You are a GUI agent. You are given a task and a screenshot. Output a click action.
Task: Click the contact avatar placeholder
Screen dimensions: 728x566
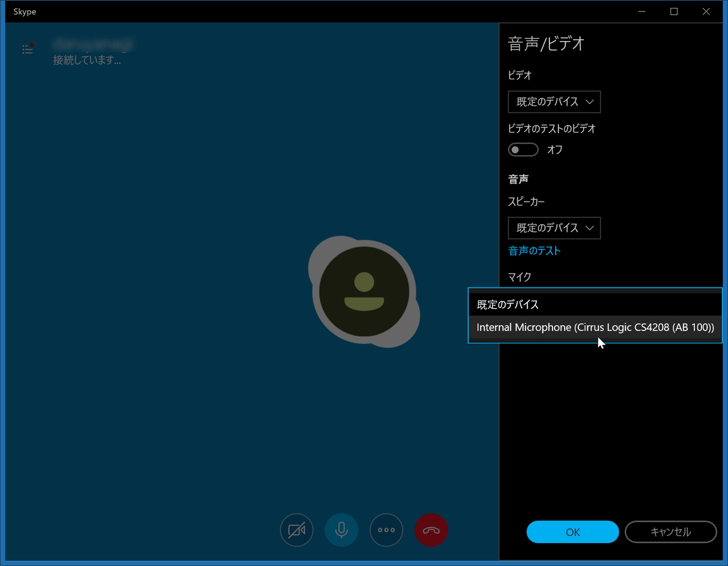point(364,291)
